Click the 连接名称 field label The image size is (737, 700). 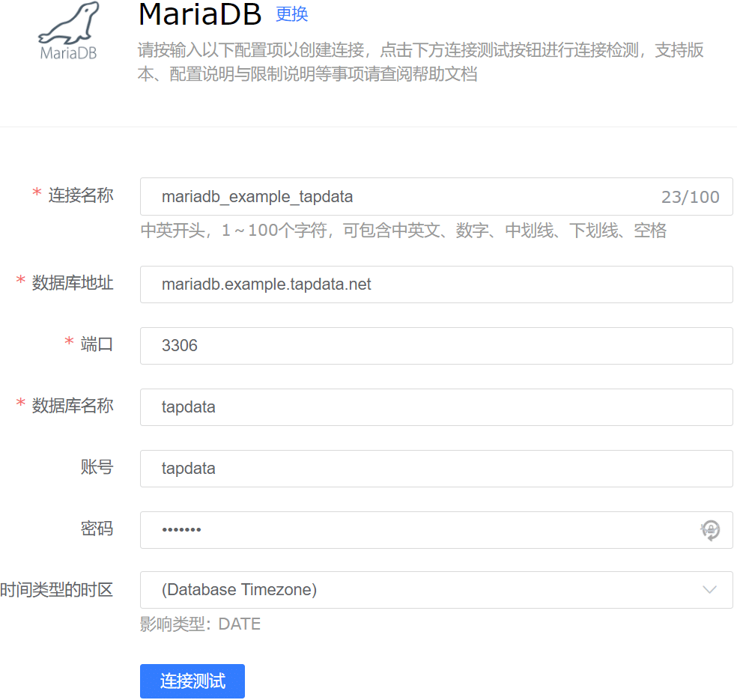[x=80, y=195]
